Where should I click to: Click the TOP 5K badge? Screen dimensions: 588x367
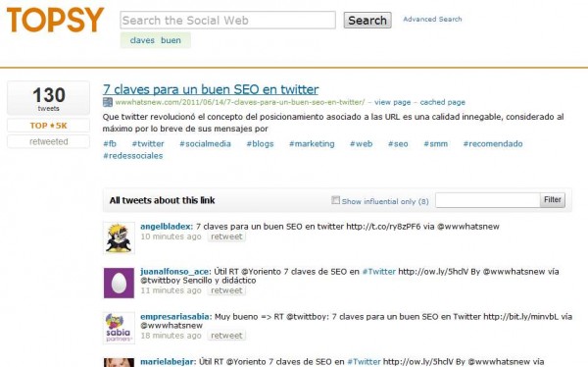(48, 126)
